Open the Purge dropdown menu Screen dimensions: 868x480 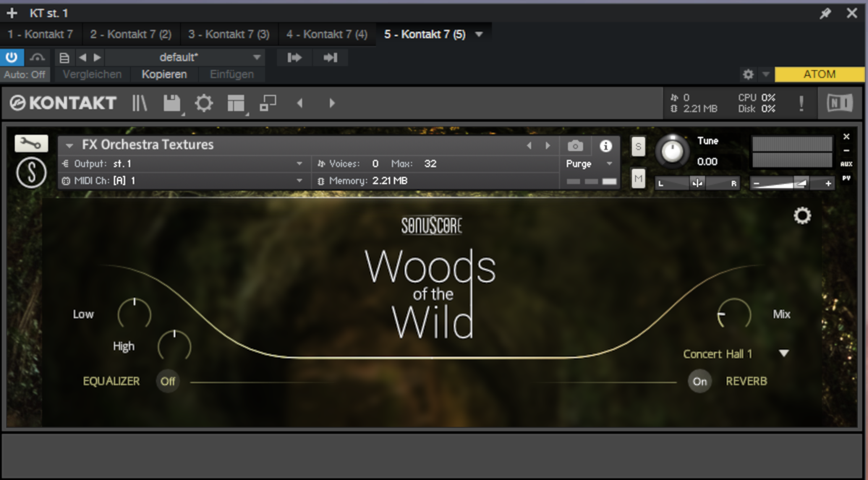point(590,164)
